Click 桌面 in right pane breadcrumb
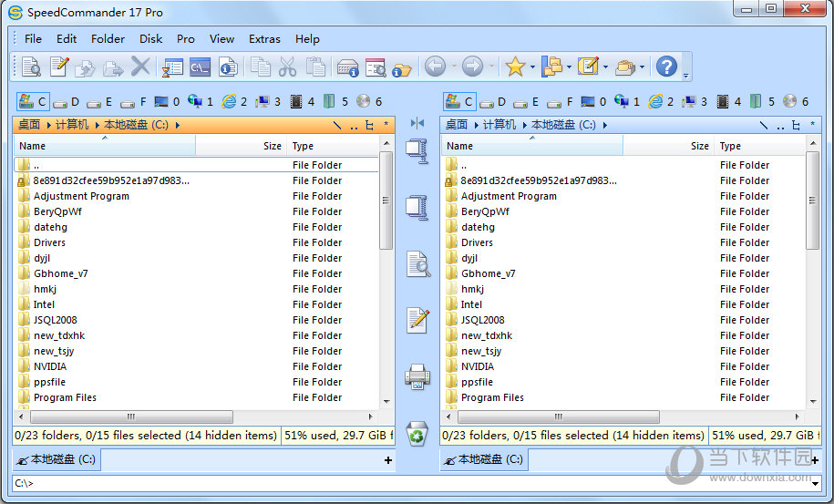Image resolution: width=834 pixels, height=504 pixels. (x=457, y=125)
